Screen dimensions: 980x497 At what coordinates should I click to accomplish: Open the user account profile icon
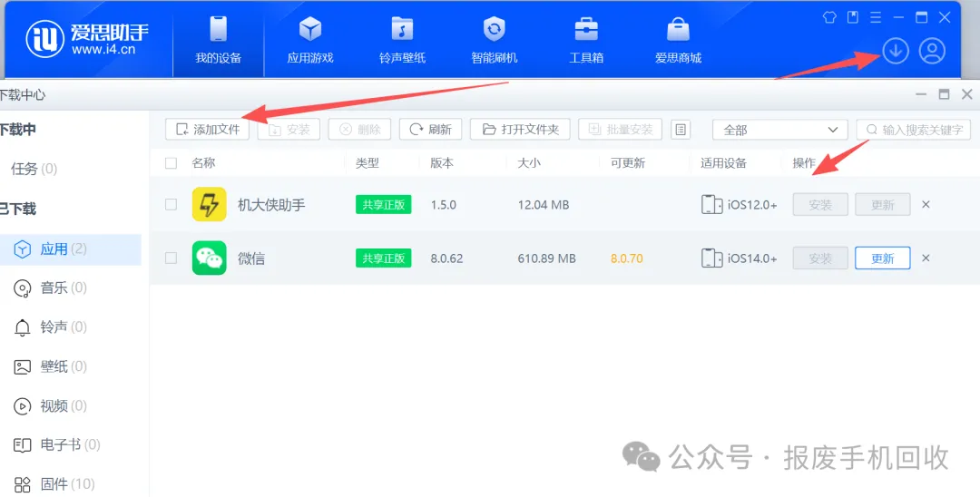[932, 51]
